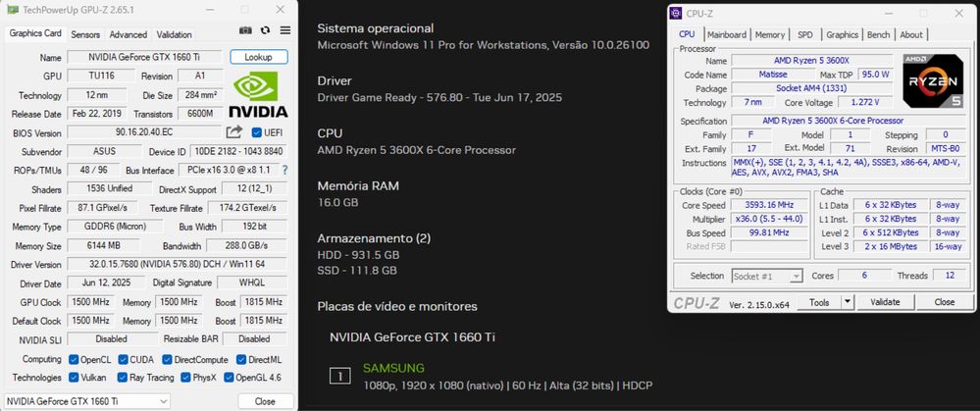Toggle the DirectCompute checkbox
Viewport: 980px width, 411px height.
(x=167, y=359)
